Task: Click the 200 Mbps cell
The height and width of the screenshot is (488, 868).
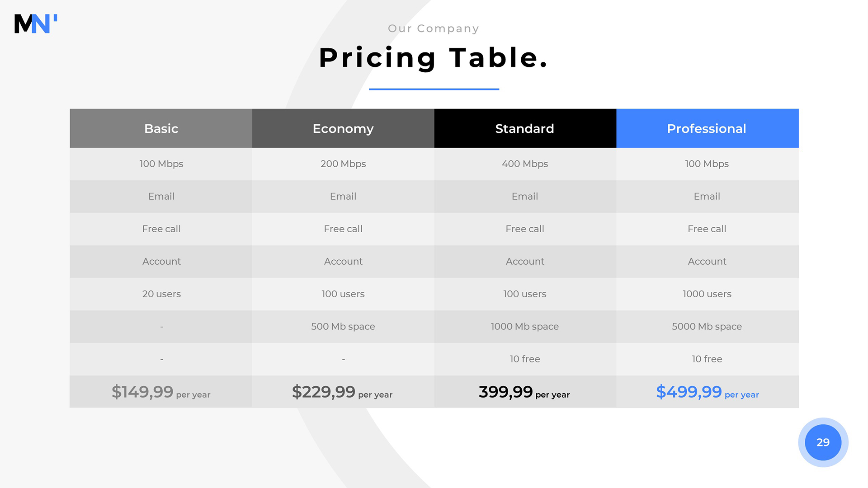Action: tap(343, 164)
